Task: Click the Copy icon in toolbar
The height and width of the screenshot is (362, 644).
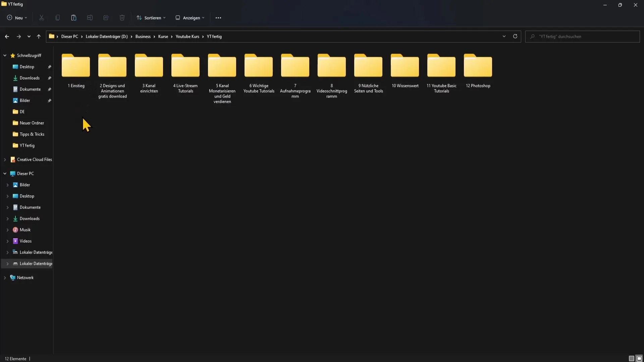Action: tap(58, 18)
